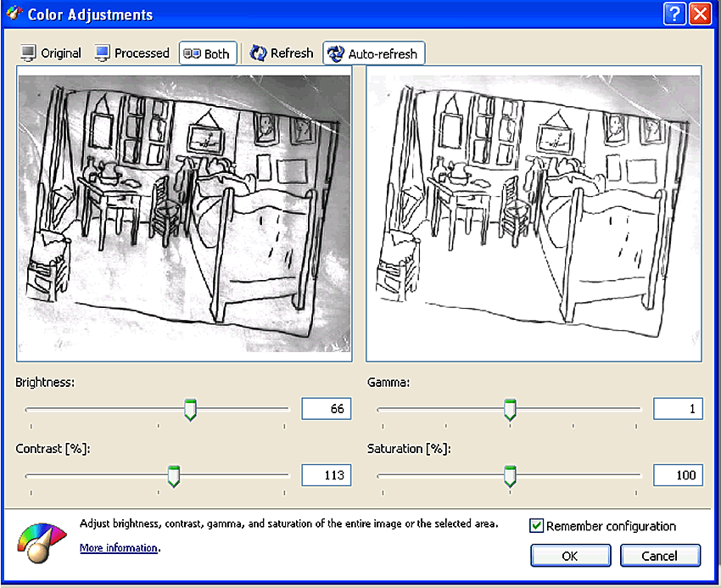Click the Brightness label text

click(45, 383)
